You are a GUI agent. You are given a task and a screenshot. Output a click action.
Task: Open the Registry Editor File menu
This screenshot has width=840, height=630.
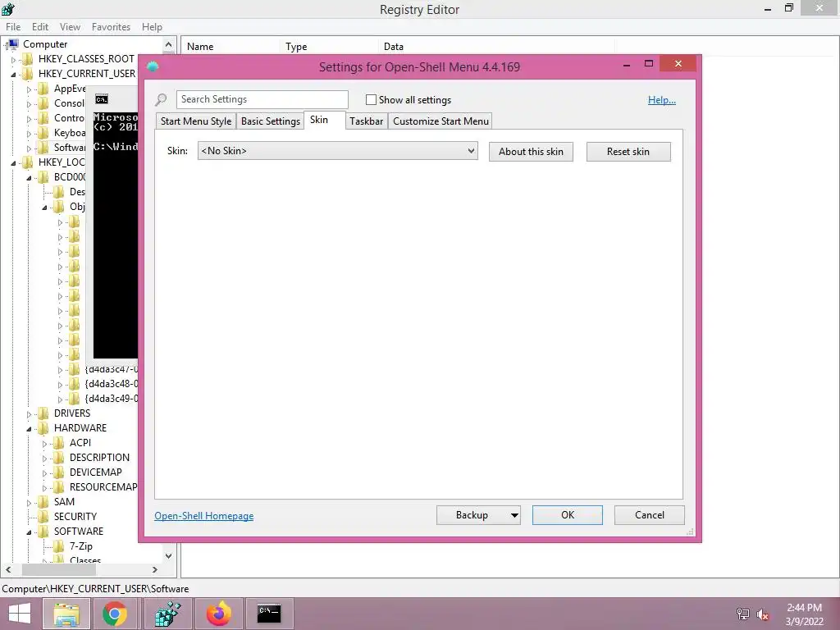tap(13, 27)
